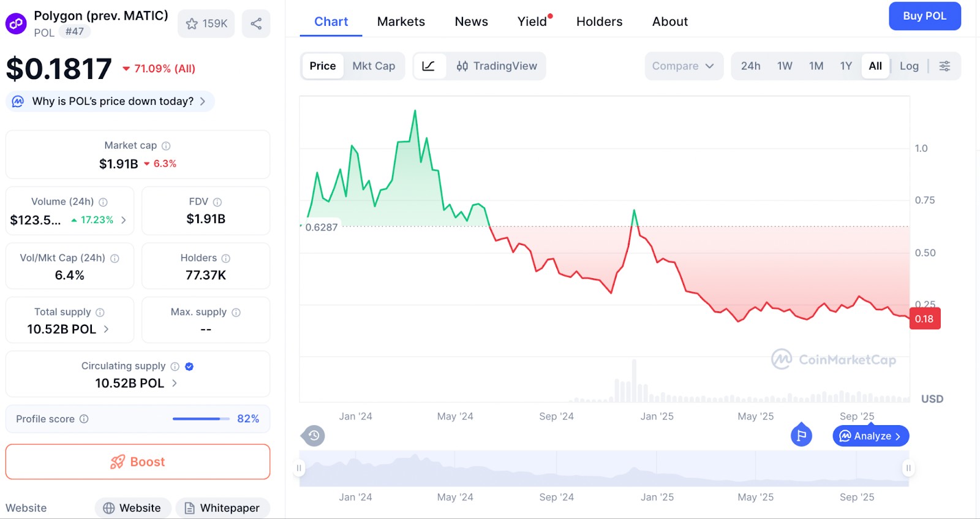Click the Boost button
The image size is (980, 519).
(138, 462)
